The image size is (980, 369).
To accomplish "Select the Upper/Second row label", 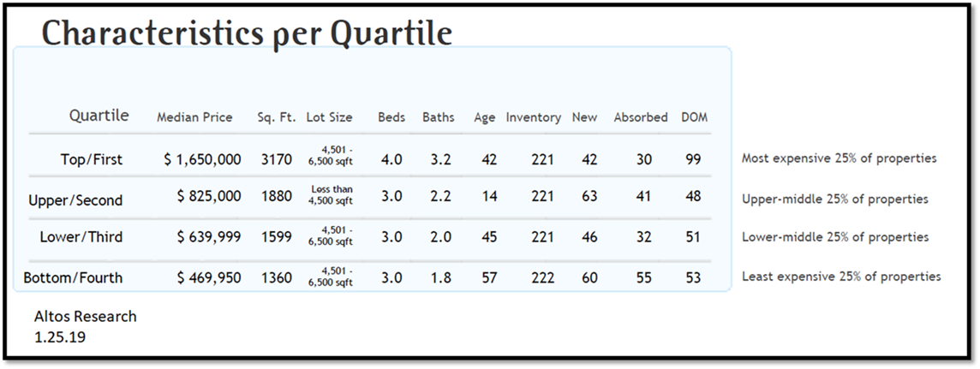I will [x=75, y=199].
